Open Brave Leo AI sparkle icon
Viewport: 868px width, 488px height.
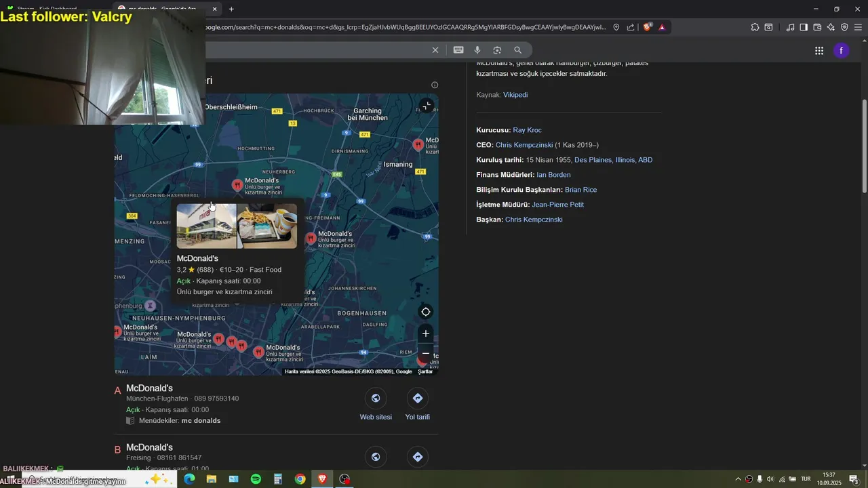coord(831,27)
